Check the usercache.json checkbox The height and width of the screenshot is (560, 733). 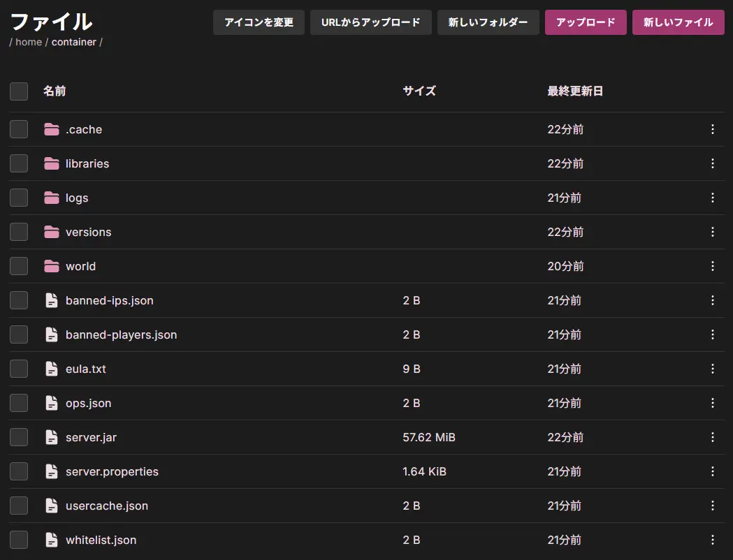[19, 506]
